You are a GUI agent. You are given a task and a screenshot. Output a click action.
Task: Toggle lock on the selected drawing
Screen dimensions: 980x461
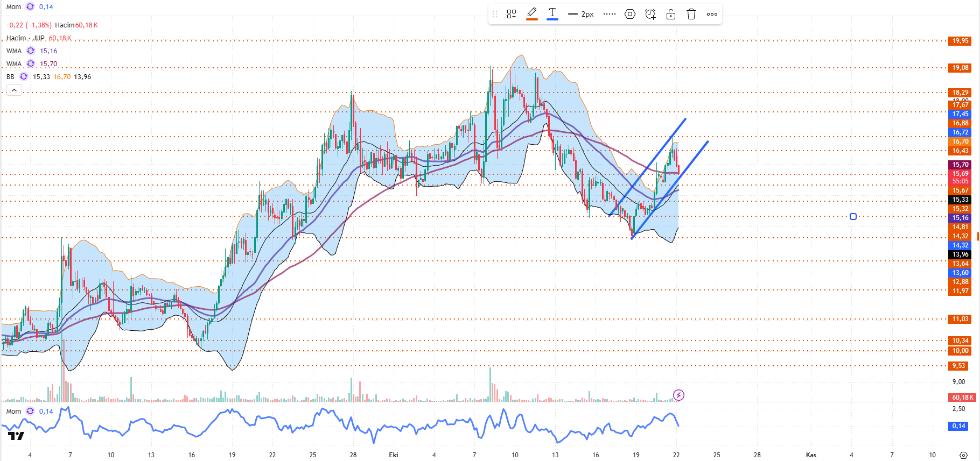click(671, 14)
